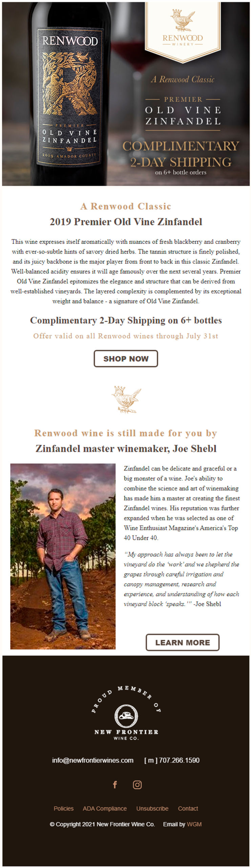251x868 pixels.
Task: Click the 2019 Premier Old Vine Zinfandel heading
Action: click(x=126, y=222)
